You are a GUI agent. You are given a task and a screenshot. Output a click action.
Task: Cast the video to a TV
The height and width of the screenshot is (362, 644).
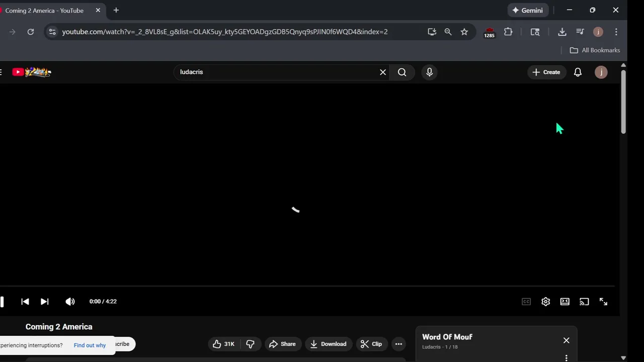pos(584,302)
